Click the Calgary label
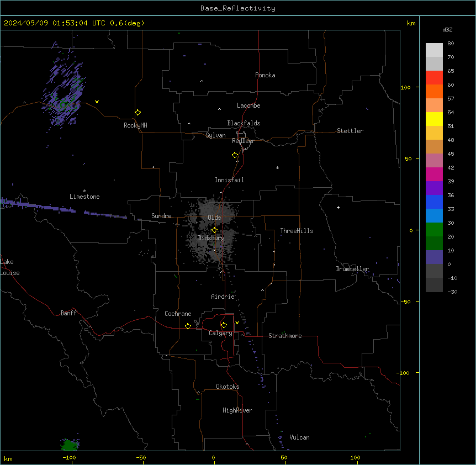 click(x=220, y=333)
